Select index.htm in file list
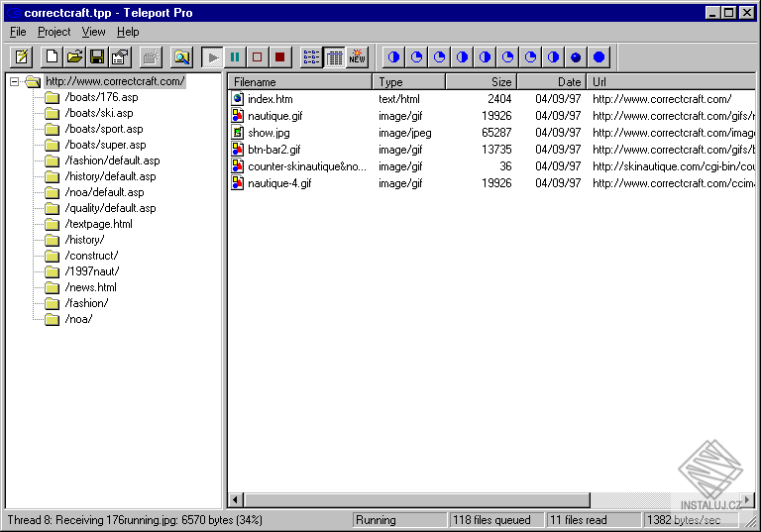Screen dimensions: 761x532 point(271,99)
